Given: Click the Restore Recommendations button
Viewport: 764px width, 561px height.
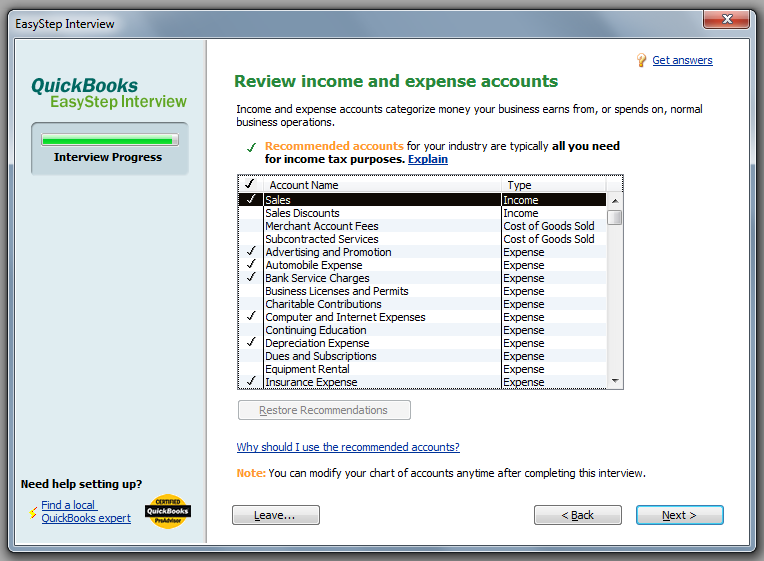Looking at the screenshot, I should coord(324,410).
